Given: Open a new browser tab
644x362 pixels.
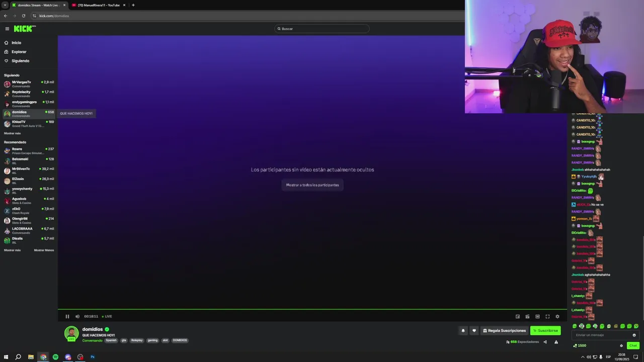Looking at the screenshot, I should coord(133,5).
